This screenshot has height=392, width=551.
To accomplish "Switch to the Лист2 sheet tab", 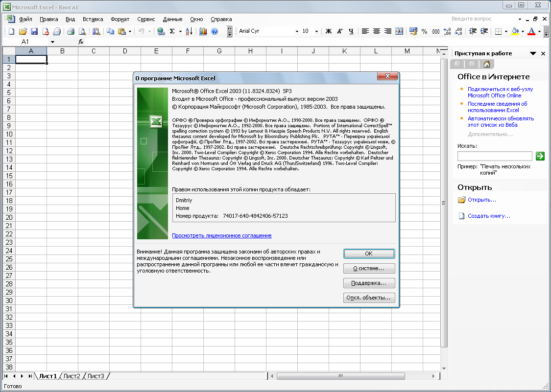I will (x=72, y=376).
